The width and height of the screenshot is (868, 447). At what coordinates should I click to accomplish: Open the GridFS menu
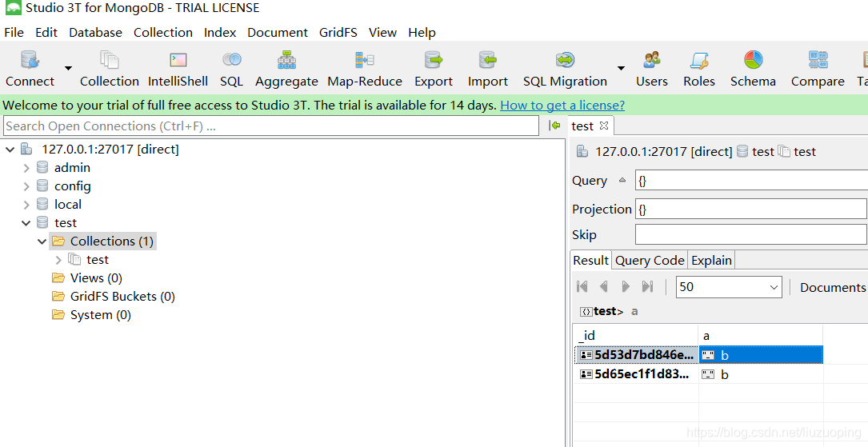click(x=338, y=33)
